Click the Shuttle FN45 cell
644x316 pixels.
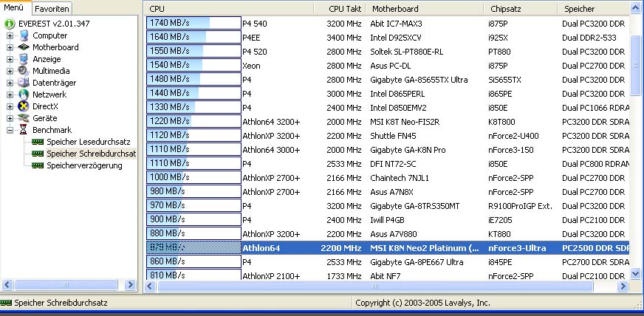[x=393, y=136]
